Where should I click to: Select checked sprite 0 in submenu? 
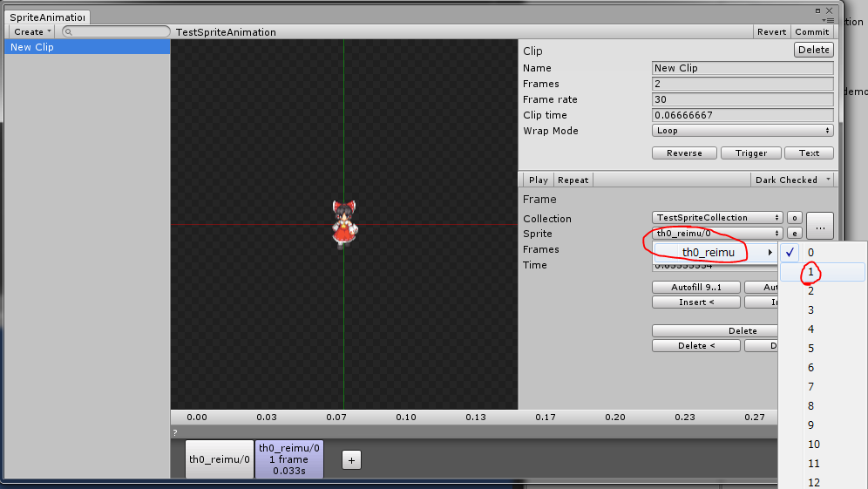(x=823, y=253)
